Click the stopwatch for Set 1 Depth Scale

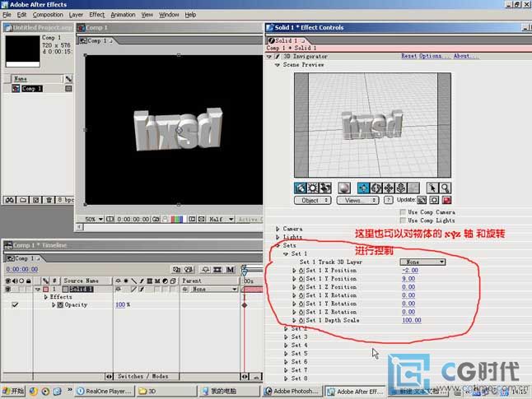(301, 320)
